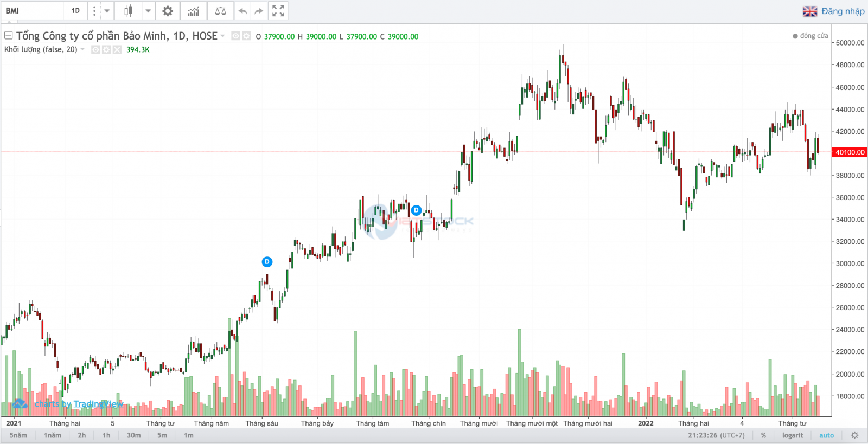Image resolution: width=868 pixels, height=444 pixels.
Task: Click the 2021 label on time axis
Action: (14, 423)
